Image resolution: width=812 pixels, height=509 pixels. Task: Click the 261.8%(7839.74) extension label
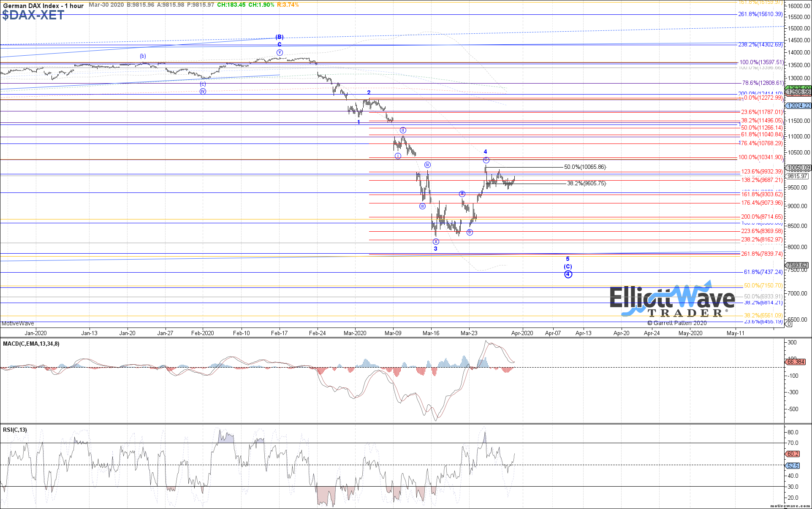coord(762,254)
